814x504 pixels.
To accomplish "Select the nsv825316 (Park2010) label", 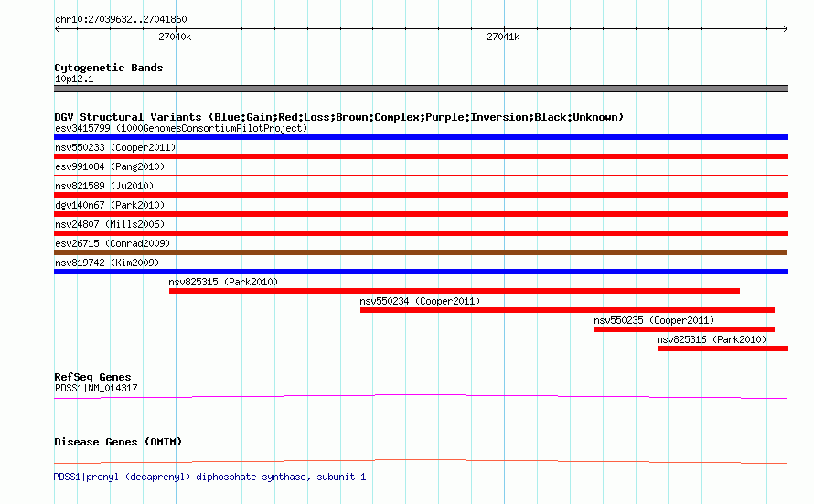I will (712, 339).
